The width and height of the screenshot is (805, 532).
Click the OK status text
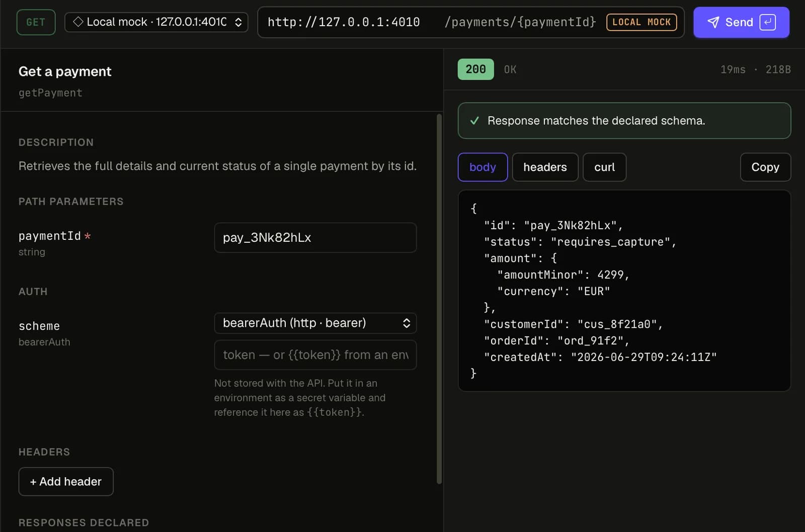510,69
